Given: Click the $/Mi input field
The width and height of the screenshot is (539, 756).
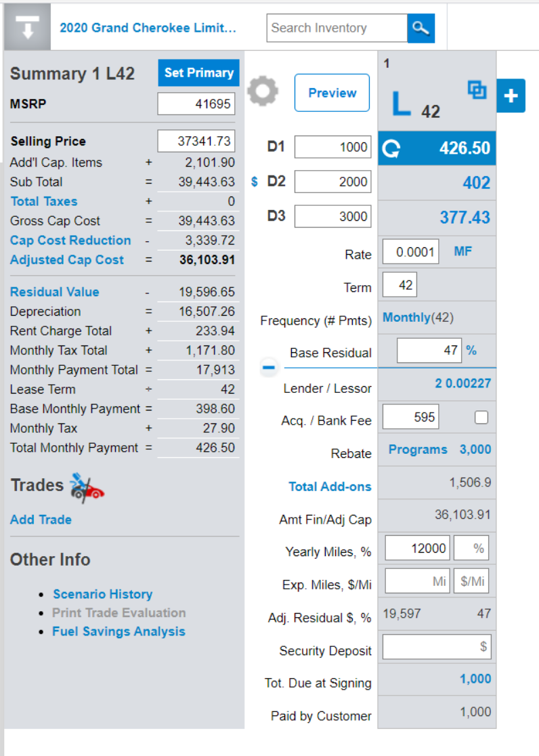Looking at the screenshot, I should click(471, 581).
